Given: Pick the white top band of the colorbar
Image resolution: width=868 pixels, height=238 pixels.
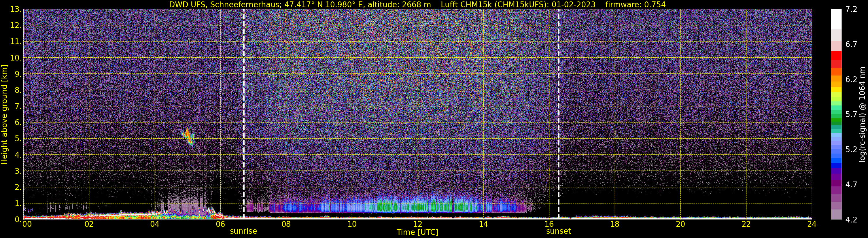Looking at the screenshot, I should click(x=836, y=19).
